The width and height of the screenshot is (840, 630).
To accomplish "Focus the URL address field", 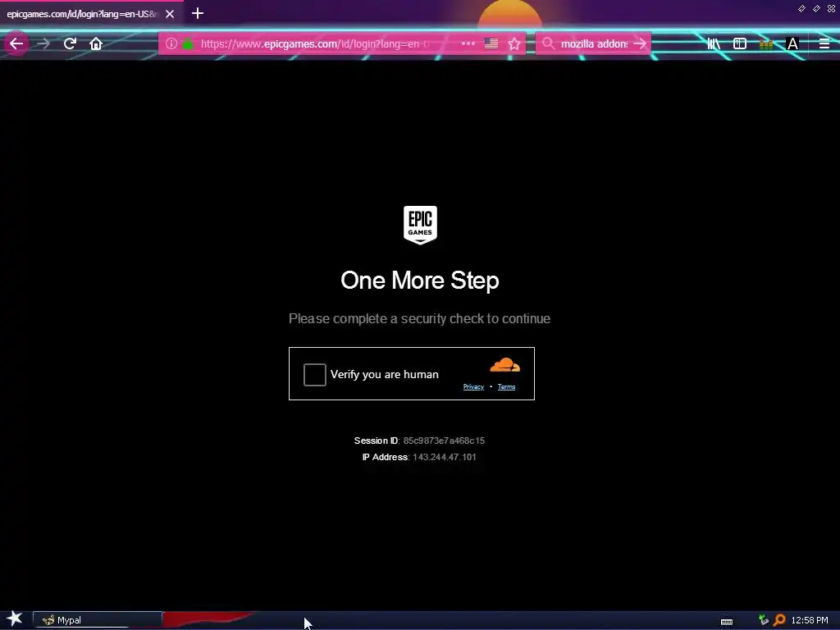I will tap(315, 44).
